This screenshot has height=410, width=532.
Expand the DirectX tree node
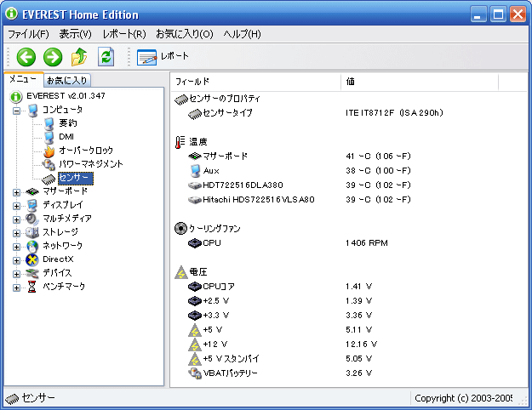click(x=16, y=260)
